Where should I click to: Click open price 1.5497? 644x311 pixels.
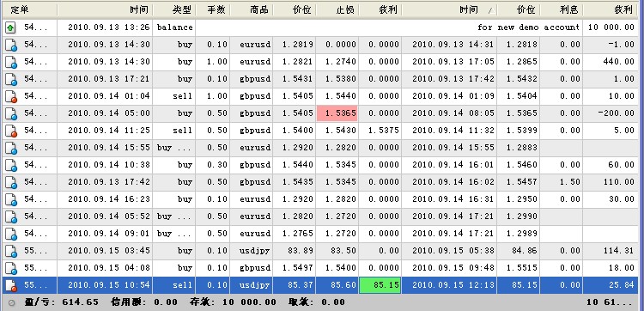(298, 268)
